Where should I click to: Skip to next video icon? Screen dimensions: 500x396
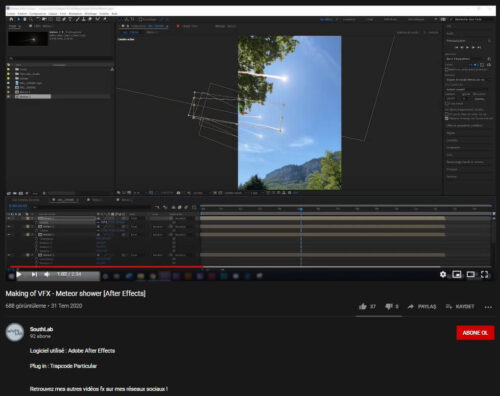click(x=34, y=274)
